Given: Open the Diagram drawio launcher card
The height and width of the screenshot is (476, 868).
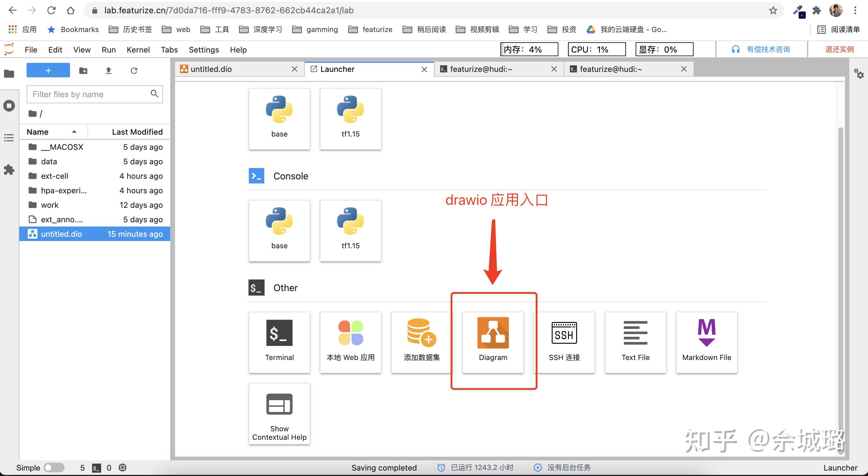Looking at the screenshot, I should (493, 342).
